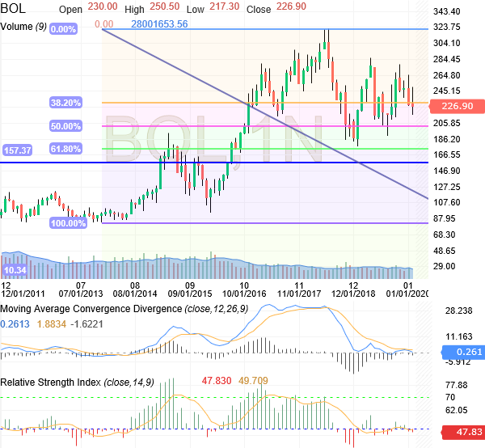Click the 10.34 volume value badge
Screen dimensions: 485x448
(x=15, y=270)
